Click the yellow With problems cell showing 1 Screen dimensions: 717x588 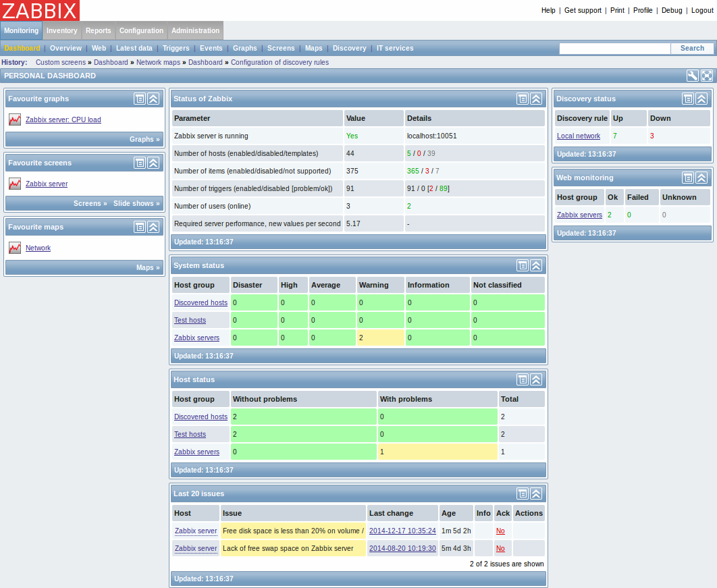(437, 452)
